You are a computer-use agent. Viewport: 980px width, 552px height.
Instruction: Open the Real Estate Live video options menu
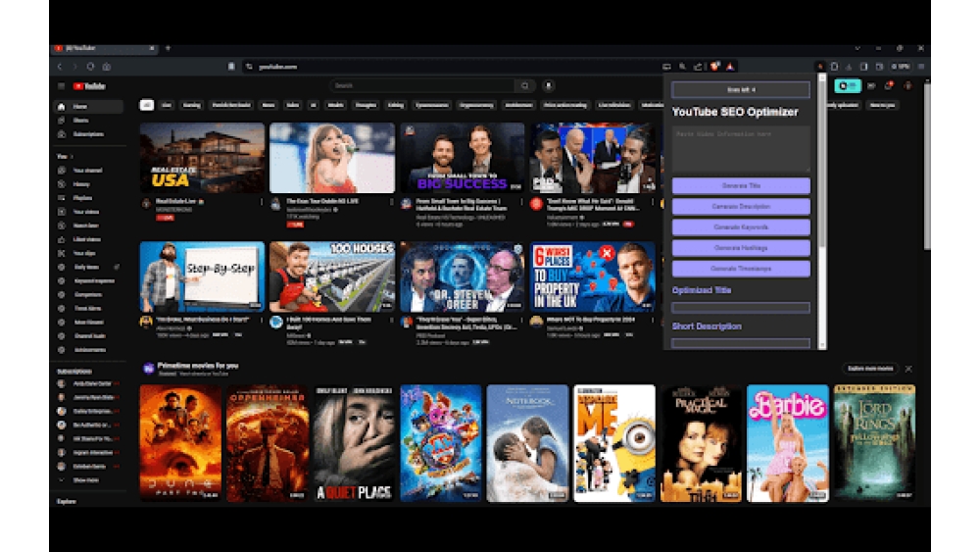(262, 202)
